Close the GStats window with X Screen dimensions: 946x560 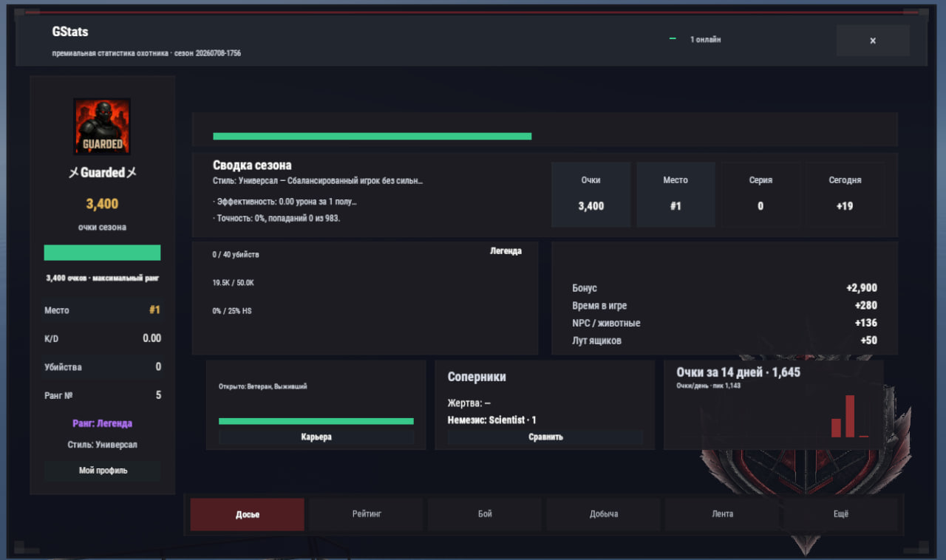tap(873, 41)
